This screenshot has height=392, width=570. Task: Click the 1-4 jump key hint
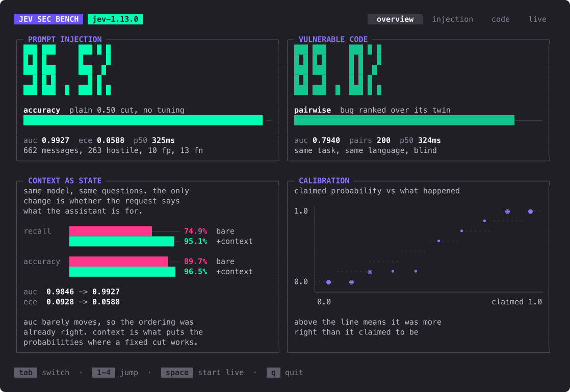click(x=103, y=373)
